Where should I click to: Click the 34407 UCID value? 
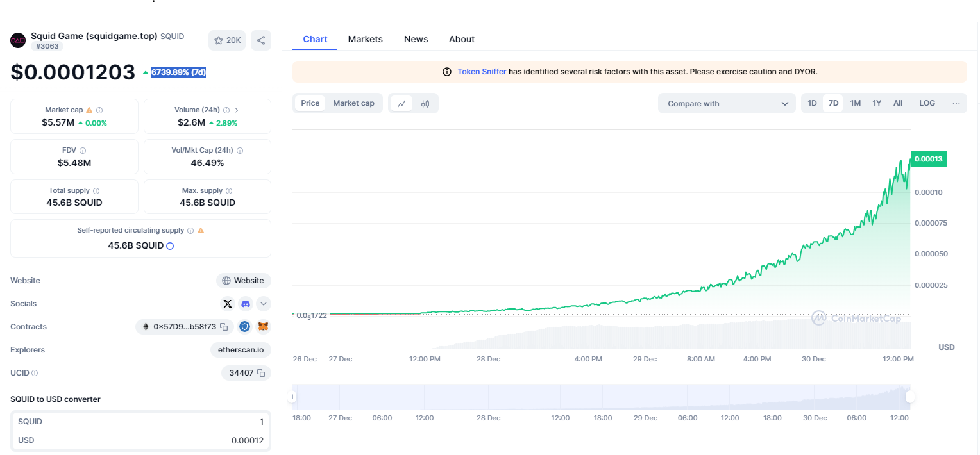(242, 373)
